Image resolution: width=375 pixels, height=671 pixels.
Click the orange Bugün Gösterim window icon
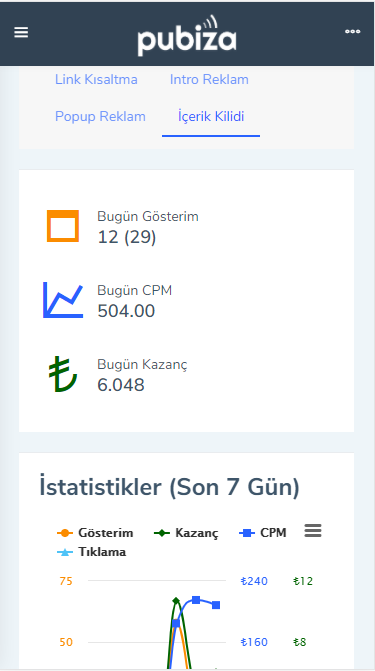[63, 226]
